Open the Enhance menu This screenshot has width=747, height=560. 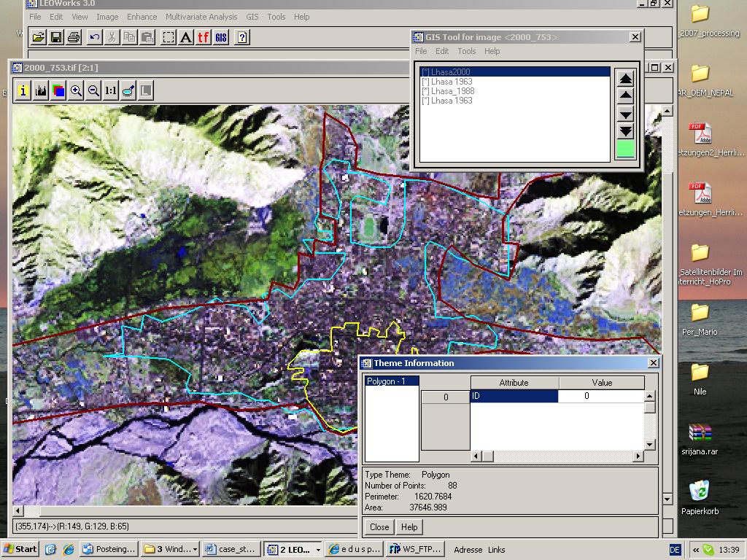pos(142,17)
